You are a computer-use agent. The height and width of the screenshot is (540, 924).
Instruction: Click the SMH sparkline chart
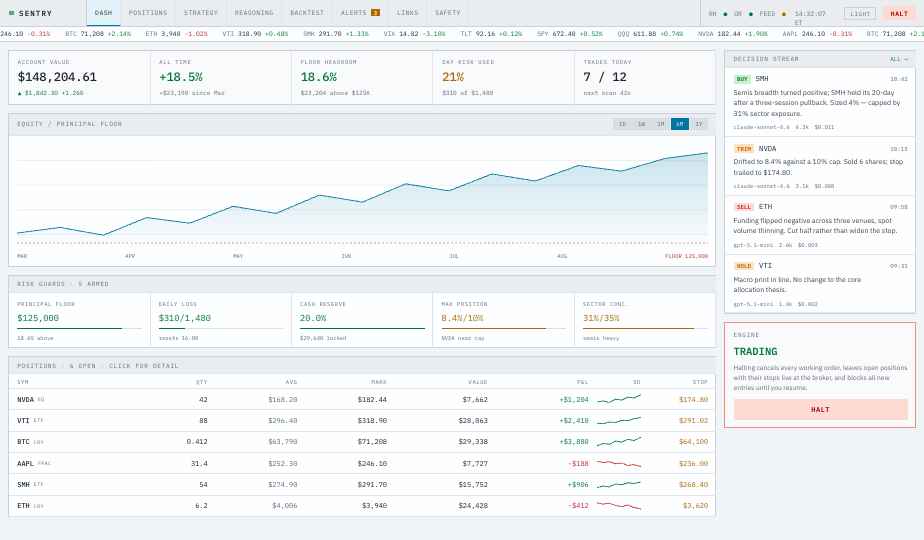619,485
